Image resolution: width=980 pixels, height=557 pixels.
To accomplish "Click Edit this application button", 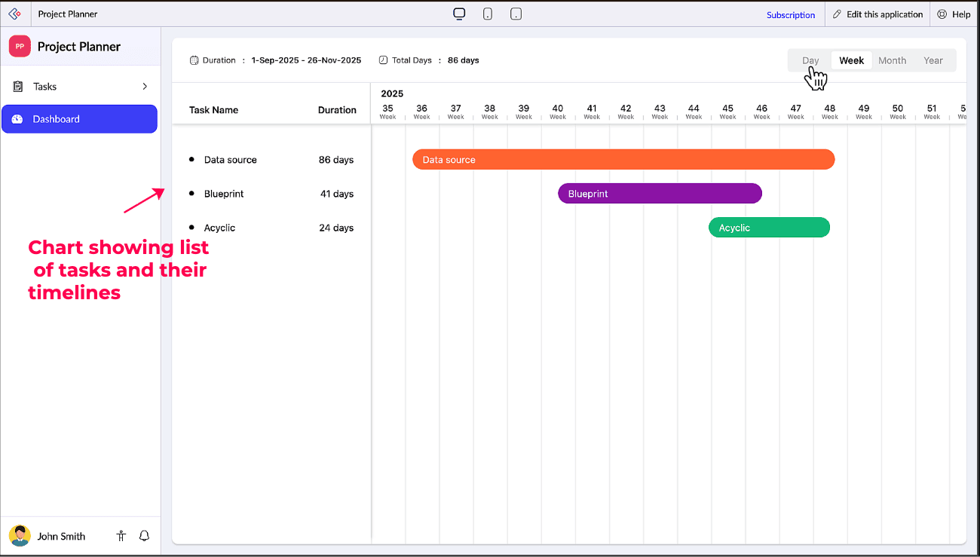I will pyautogui.click(x=877, y=14).
